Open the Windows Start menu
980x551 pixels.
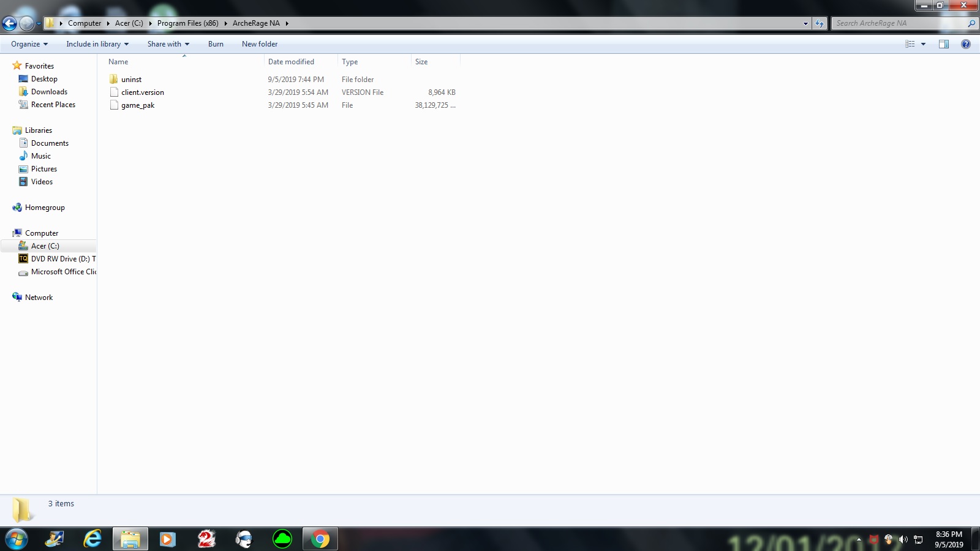pos(16,539)
